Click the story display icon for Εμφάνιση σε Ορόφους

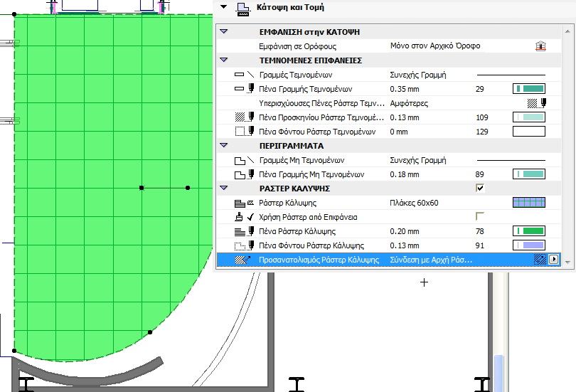pyautogui.click(x=540, y=46)
